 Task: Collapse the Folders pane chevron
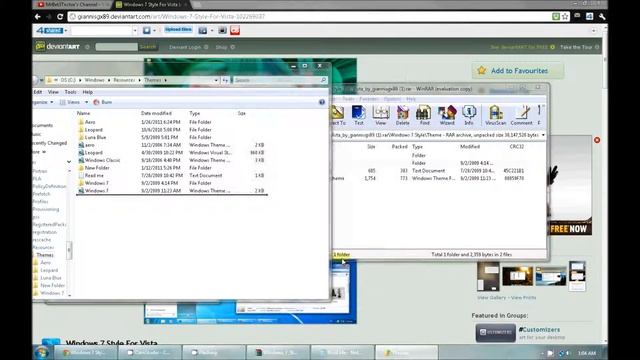click(69, 162)
